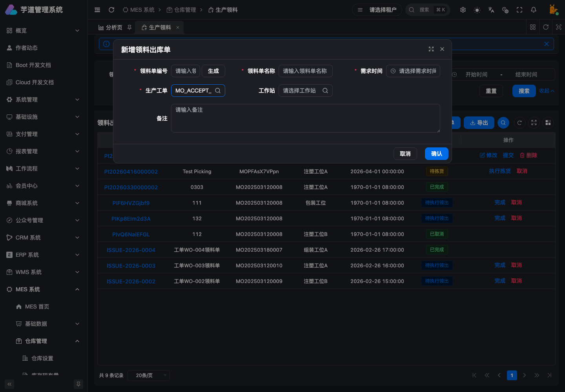Maximize content area icon in tab bar

tap(559, 27)
